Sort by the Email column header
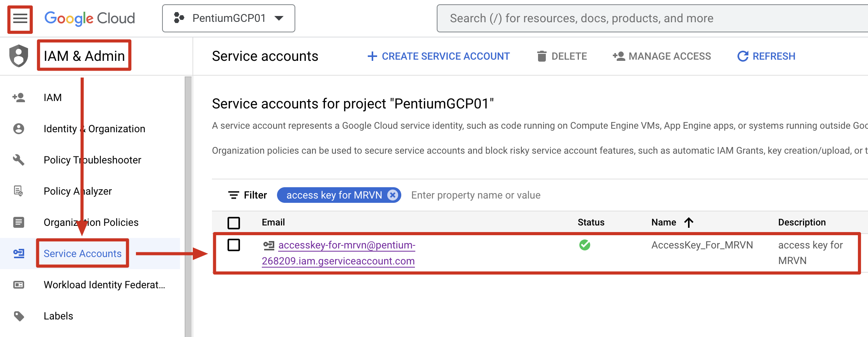 (273, 222)
